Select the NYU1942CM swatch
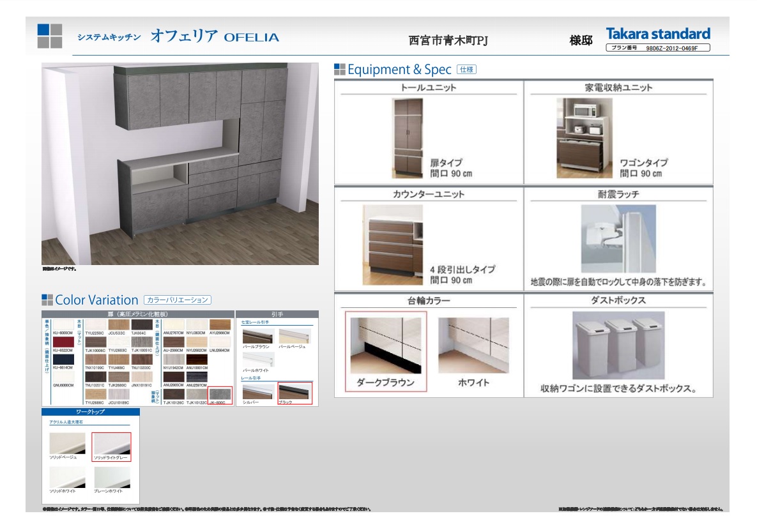Screen dimensions: 757x532 pos(174,360)
